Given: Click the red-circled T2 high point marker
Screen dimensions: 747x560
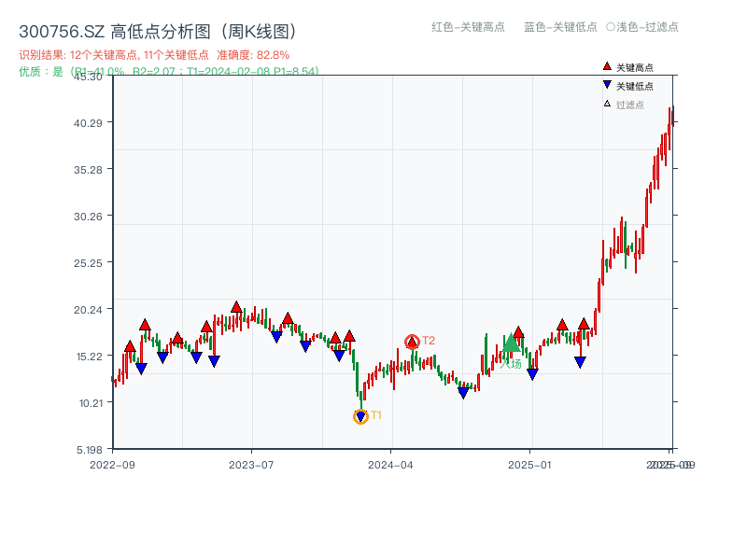Looking at the screenshot, I should click(412, 342).
